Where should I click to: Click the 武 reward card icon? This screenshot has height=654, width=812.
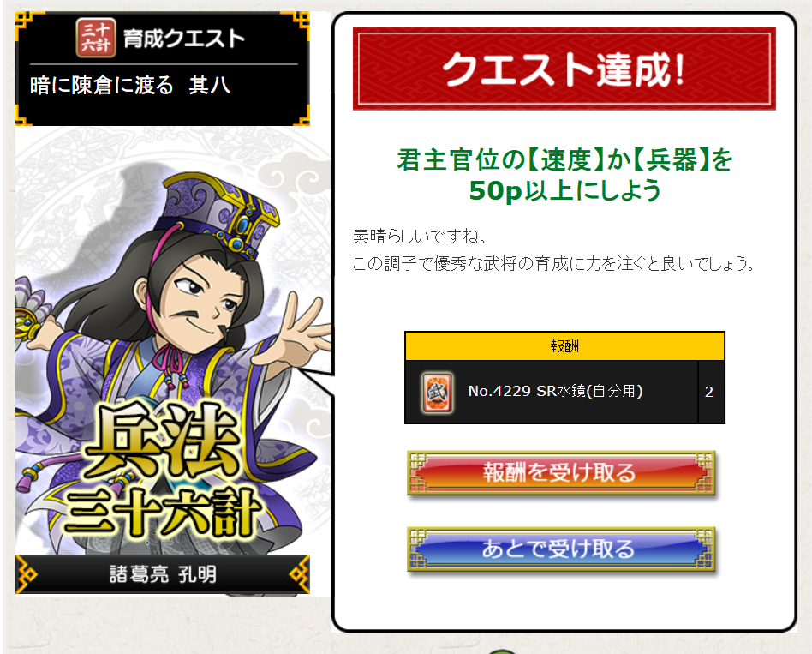click(438, 393)
